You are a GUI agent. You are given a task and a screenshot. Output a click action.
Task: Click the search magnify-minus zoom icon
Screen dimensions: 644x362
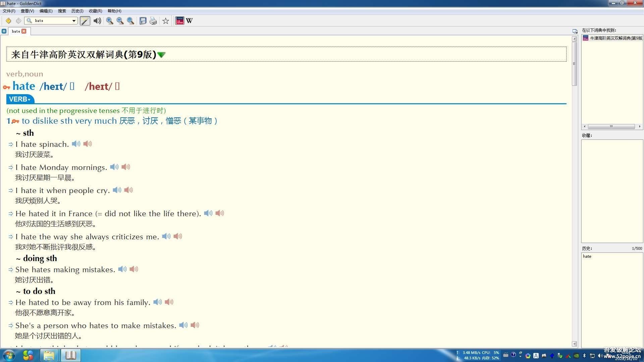point(119,20)
